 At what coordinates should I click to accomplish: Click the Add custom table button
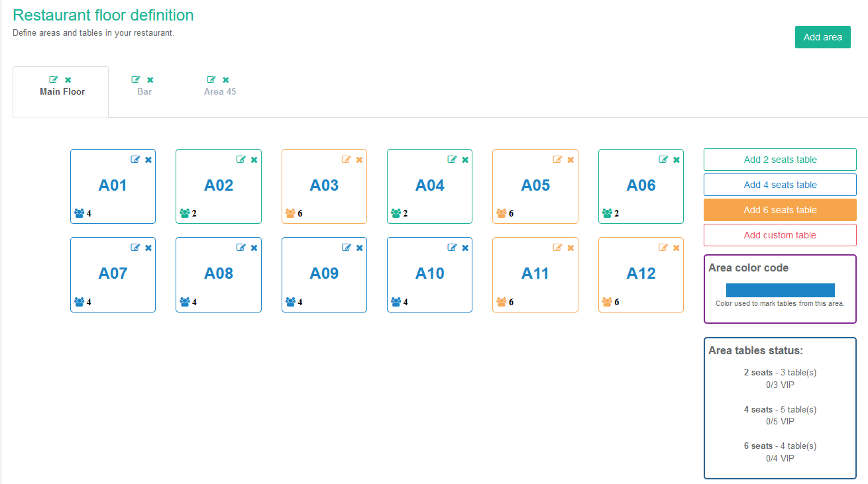tap(780, 235)
